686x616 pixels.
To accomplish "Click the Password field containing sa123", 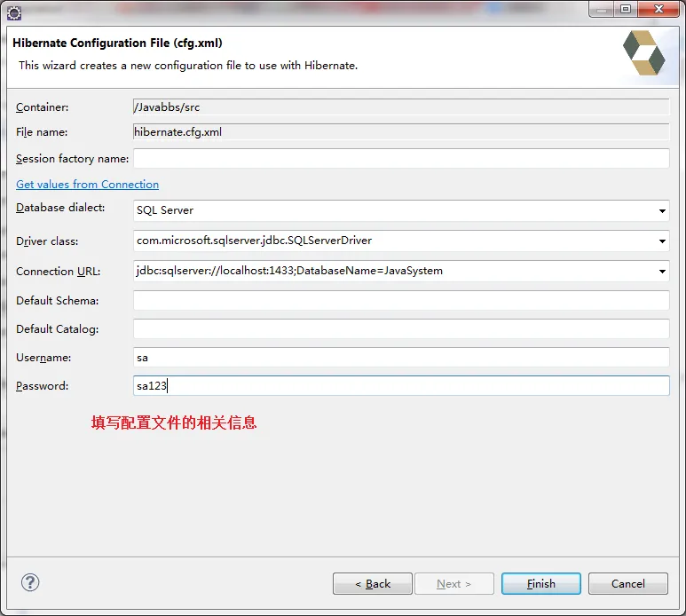I will (x=401, y=386).
